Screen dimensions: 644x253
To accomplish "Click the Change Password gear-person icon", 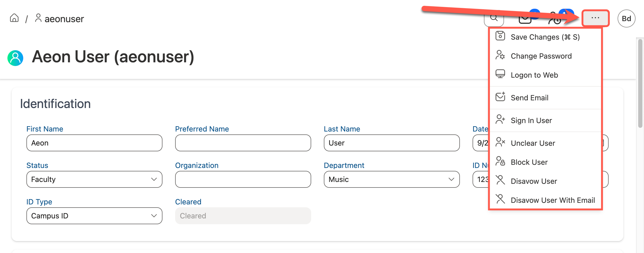I will tap(500, 56).
